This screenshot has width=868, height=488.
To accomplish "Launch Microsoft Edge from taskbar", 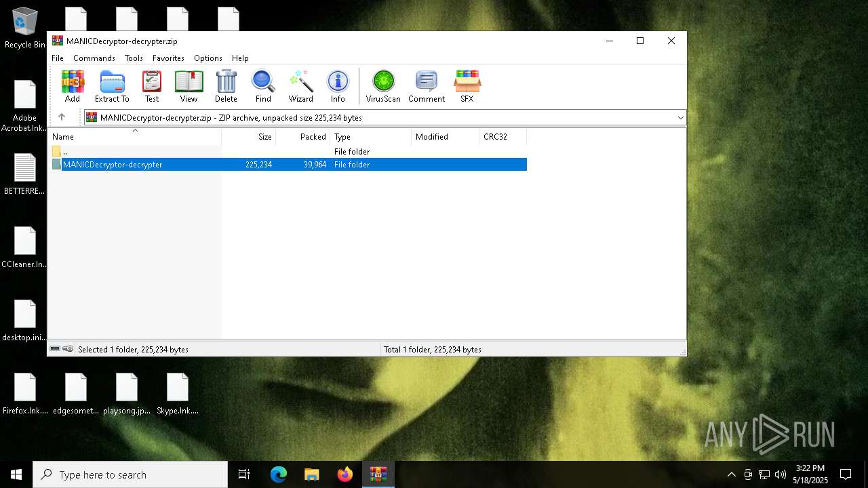I will 279,474.
